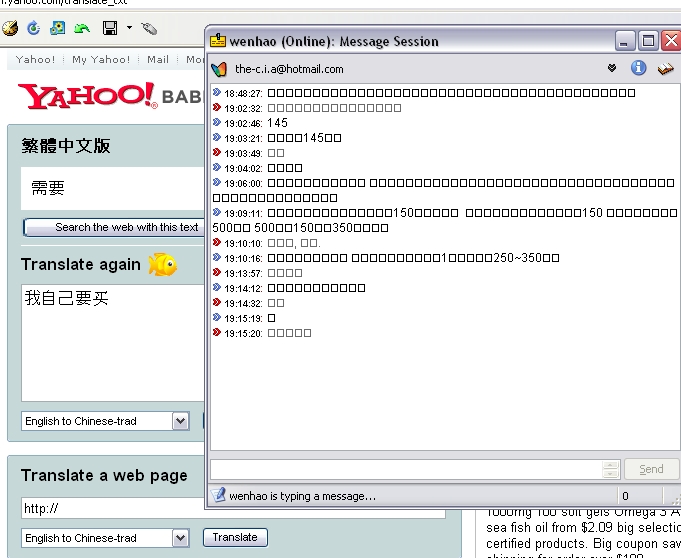Click the picture icon in browser toolbar
Viewport: 681px width, 558px height.
click(x=57, y=28)
